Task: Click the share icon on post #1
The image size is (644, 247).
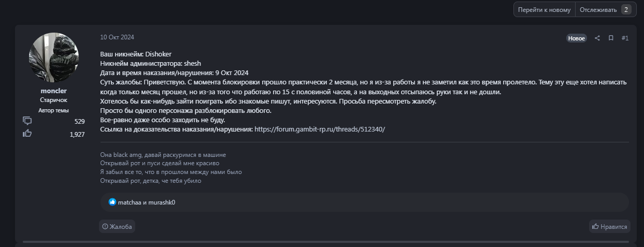Action: [597, 38]
